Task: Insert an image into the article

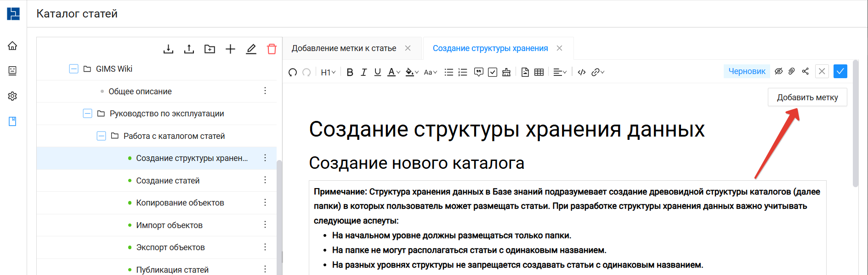Action: (525, 72)
